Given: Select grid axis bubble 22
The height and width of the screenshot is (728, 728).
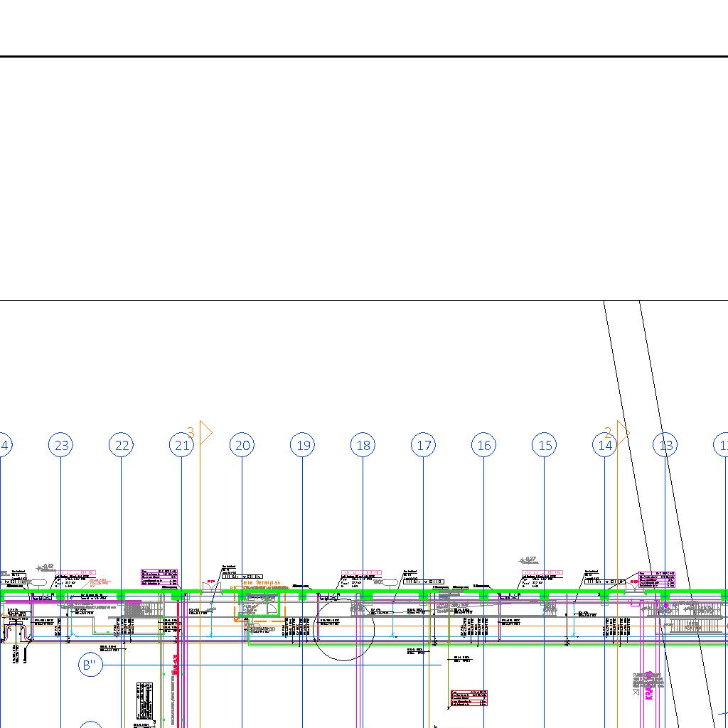Looking at the screenshot, I should click(122, 446).
